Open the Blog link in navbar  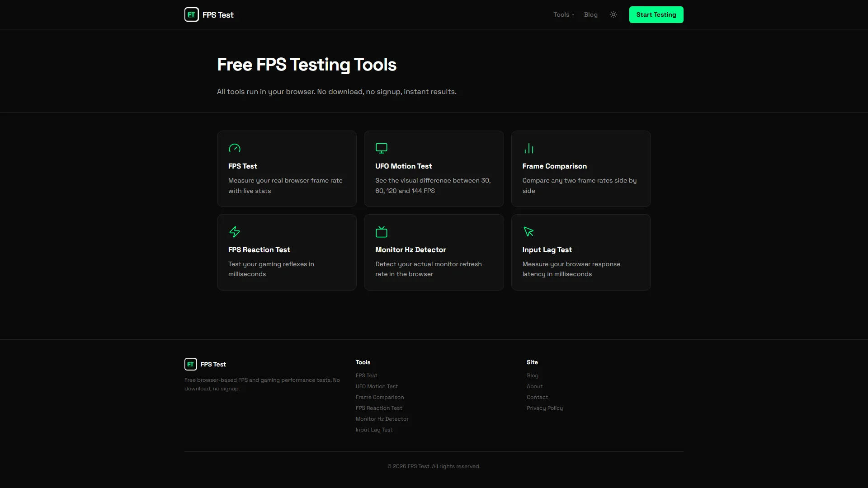591,14
